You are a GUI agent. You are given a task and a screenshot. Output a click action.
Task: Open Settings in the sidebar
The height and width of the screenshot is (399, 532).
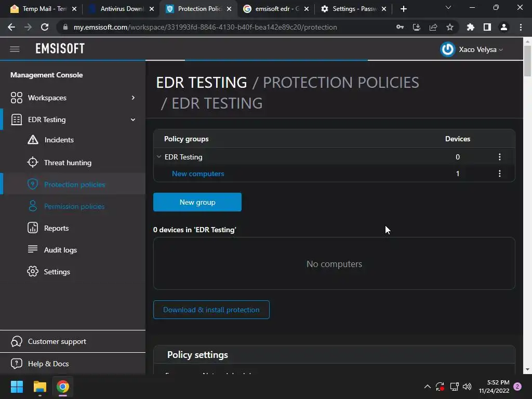[57, 272]
